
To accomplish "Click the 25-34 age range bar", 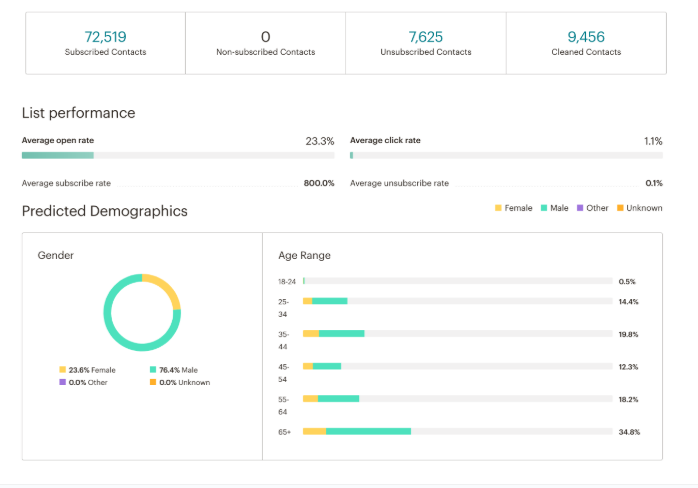I will (458, 301).
